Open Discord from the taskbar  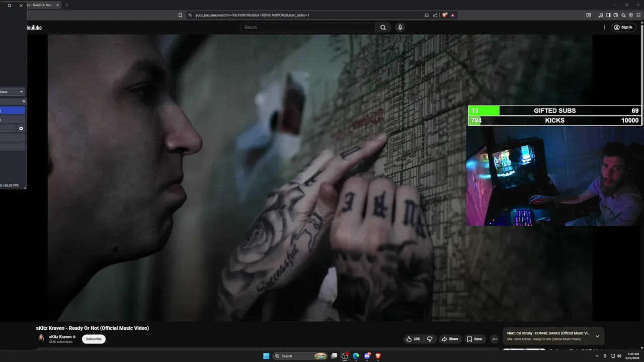(x=367, y=356)
